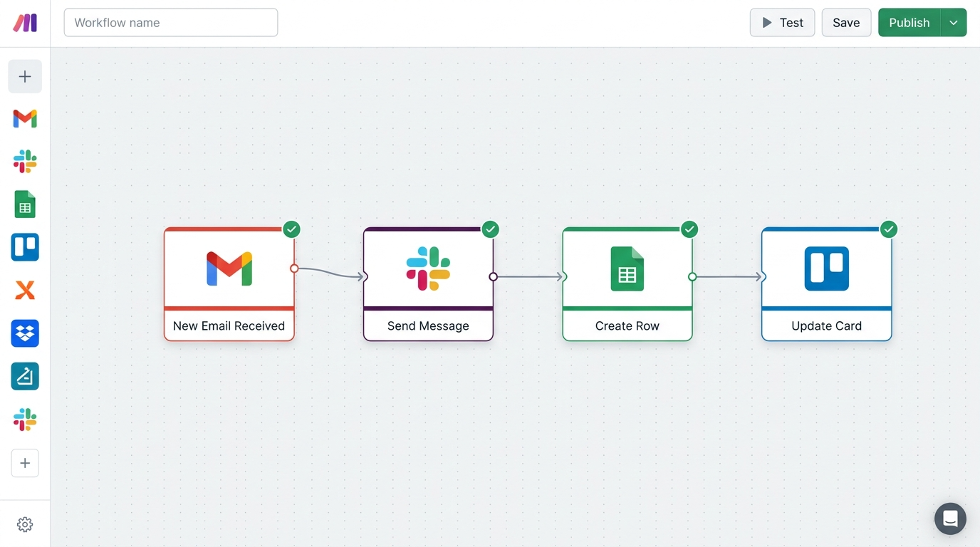Click the outlined plus button above the settings gear
The image size is (980, 547).
click(x=25, y=463)
